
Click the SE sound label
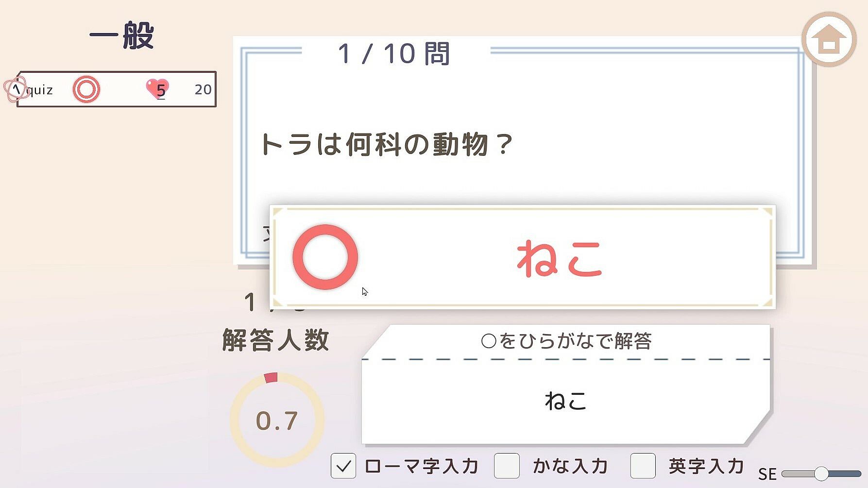[x=767, y=474]
